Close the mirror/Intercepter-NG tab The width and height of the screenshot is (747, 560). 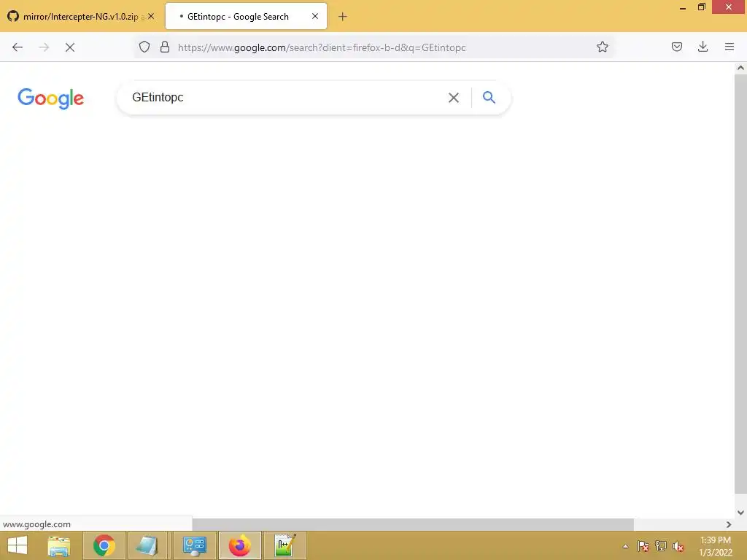coord(151,16)
